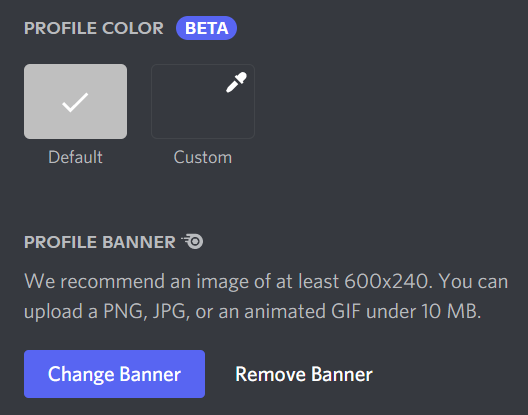Open the Custom profile color picker swatch
This screenshot has height=415, width=528.
coord(203,101)
